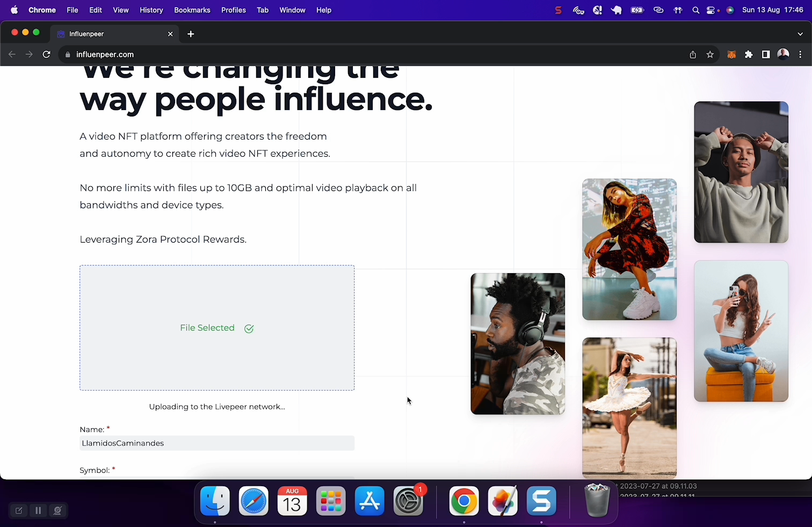Show the date and time panel
The height and width of the screenshot is (527, 812).
pyautogui.click(x=773, y=10)
